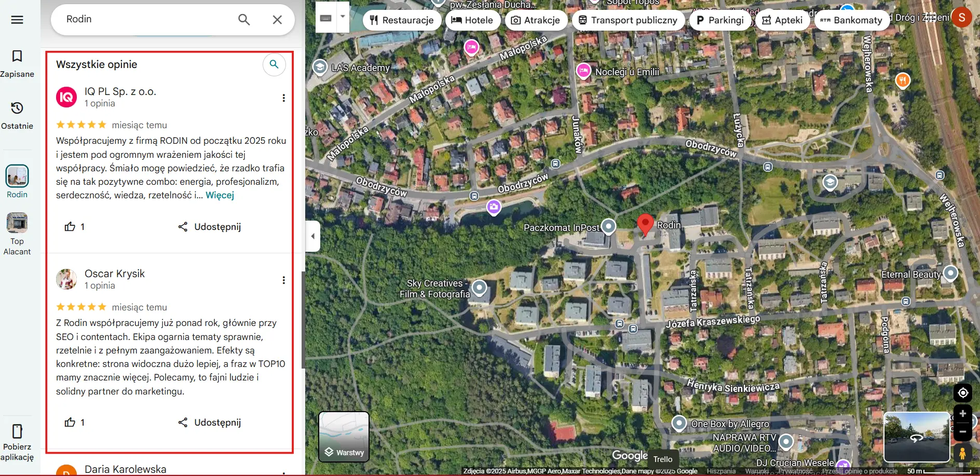Zoom in on the map
The height and width of the screenshot is (476, 980).
pyautogui.click(x=962, y=414)
